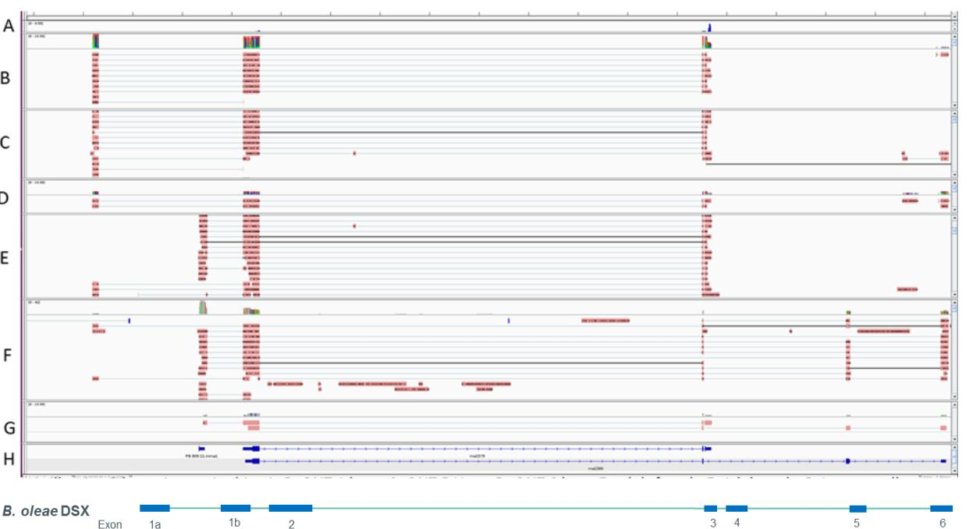Click scroll-down arrow of track C

pyautogui.click(x=956, y=174)
